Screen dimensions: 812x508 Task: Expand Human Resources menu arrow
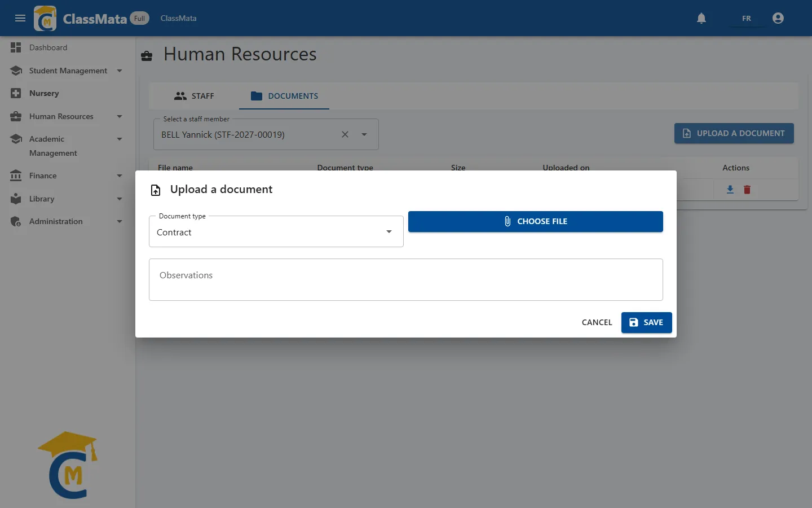[x=120, y=116]
